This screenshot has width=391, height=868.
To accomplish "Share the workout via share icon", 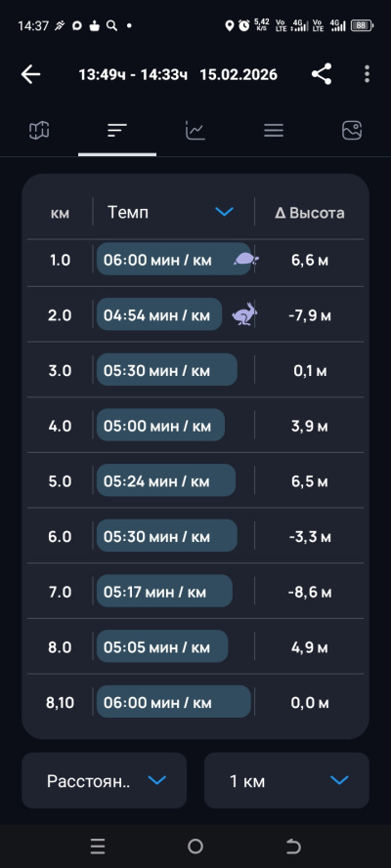I will click(x=322, y=74).
